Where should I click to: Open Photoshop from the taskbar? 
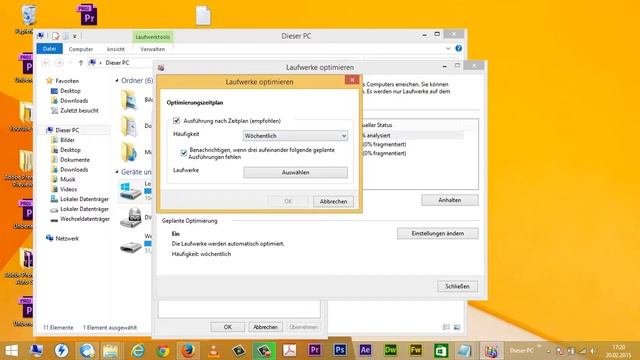(x=340, y=351)
